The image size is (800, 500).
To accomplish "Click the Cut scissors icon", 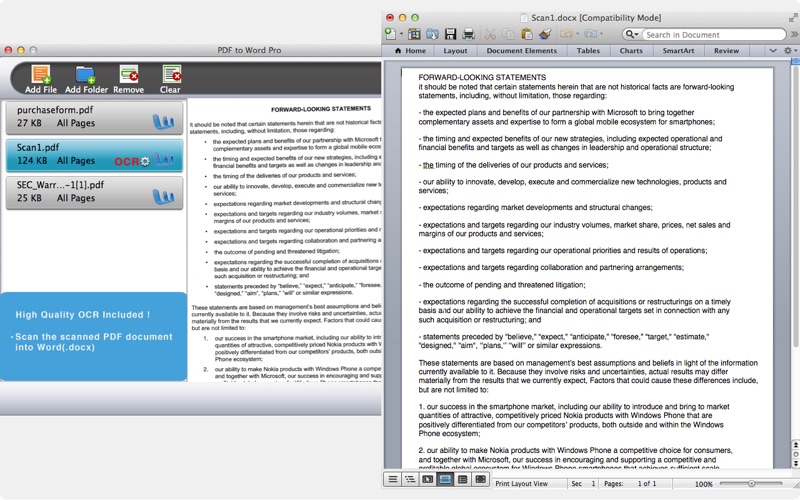I will [490, 34].
